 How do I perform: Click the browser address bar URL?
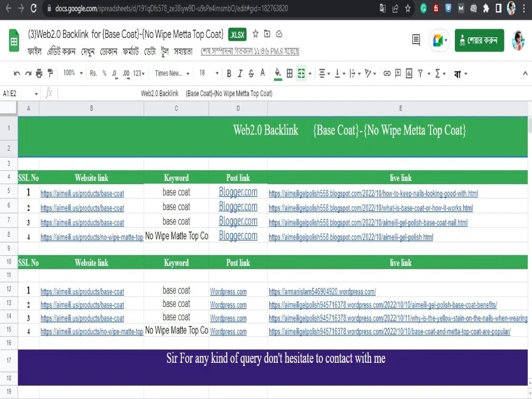[171, 9]
